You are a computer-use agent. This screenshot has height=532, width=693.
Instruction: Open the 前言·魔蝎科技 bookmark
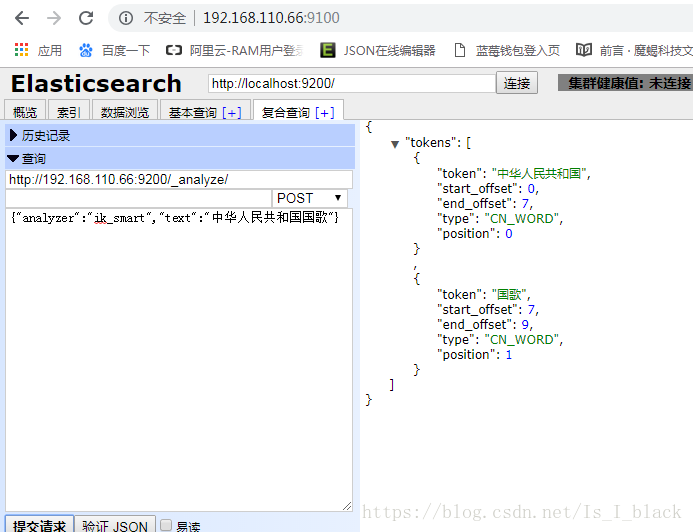pos(634,50)
